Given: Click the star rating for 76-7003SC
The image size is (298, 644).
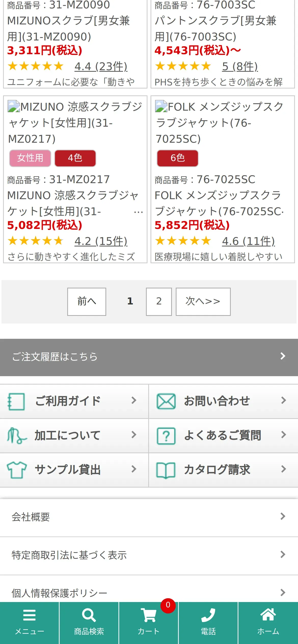Looking at the screenshot, I should click(183, 66).
